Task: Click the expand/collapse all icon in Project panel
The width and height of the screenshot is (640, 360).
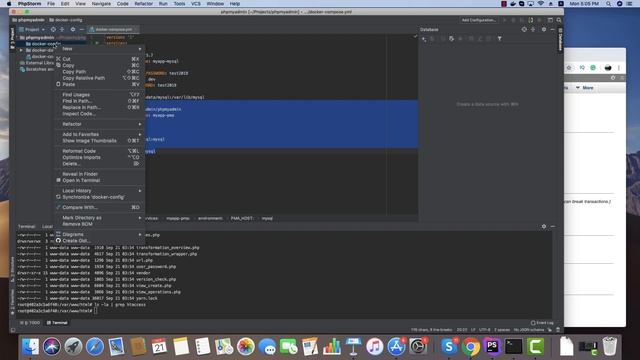Action: (x=62, y=29)
